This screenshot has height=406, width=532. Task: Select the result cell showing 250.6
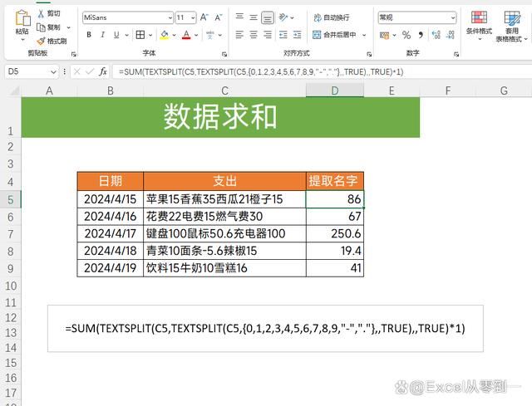click(335, 233)
